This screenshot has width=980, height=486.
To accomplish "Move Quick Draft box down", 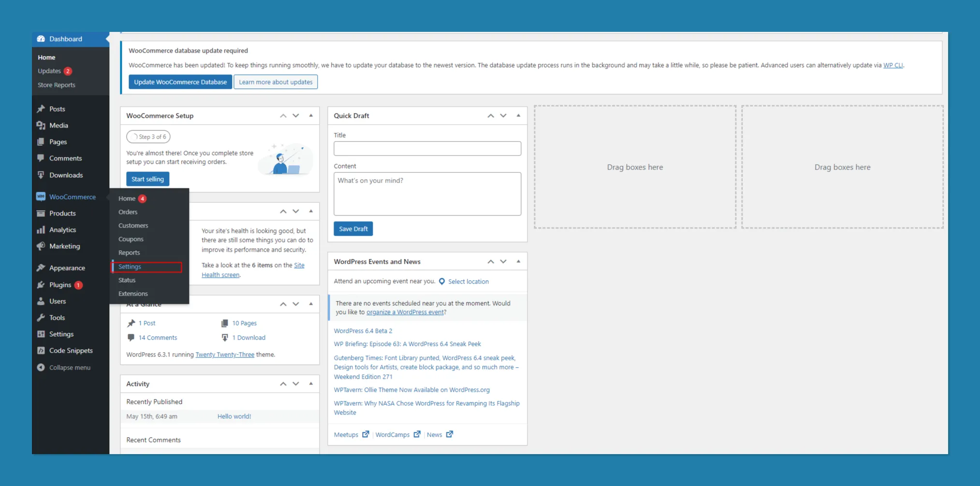I will tap(503, 115).
